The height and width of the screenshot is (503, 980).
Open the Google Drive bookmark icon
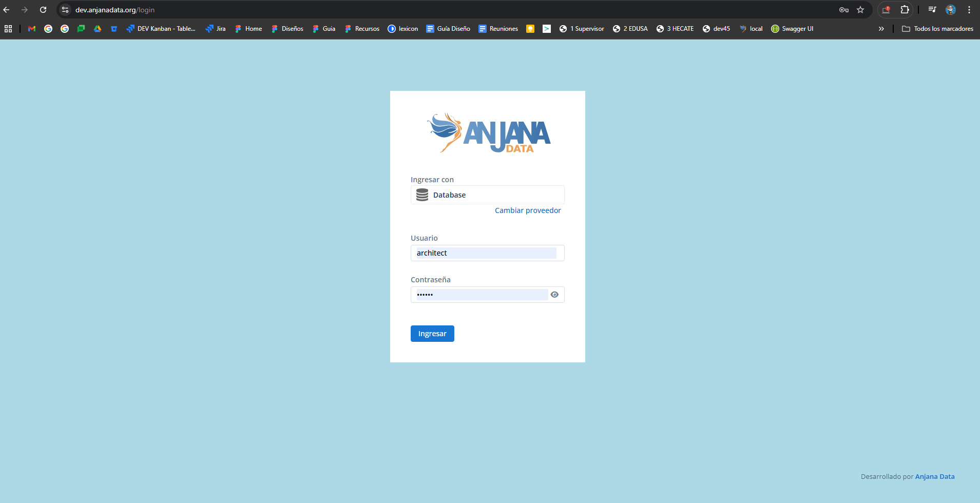[98, 29]
